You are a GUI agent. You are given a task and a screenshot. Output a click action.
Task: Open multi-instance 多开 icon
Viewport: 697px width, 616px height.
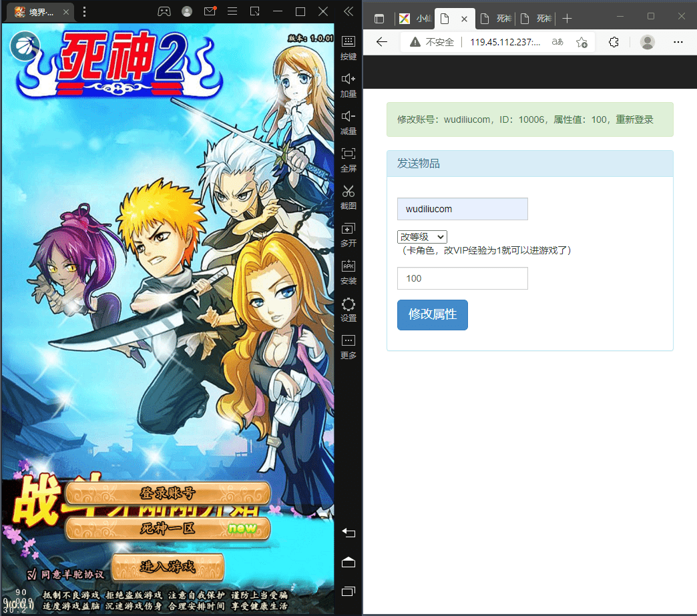[348, 235]
